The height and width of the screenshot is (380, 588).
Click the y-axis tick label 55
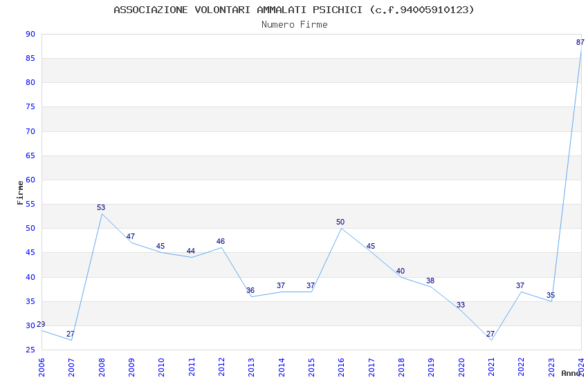(x=30, y=205)
